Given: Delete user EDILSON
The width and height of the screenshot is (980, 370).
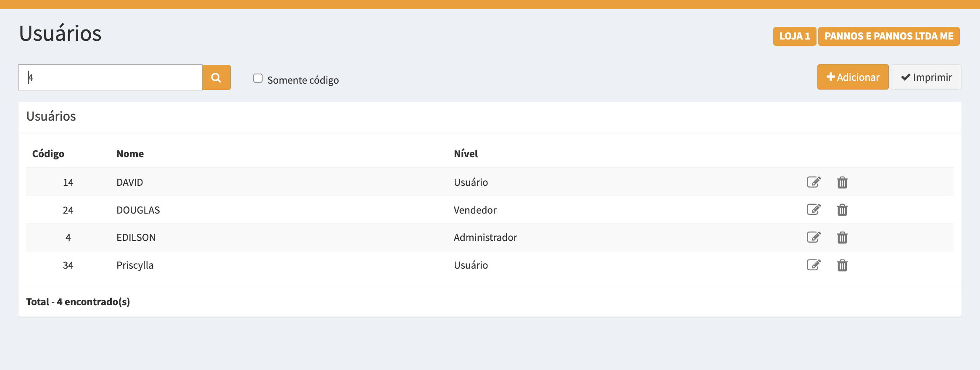Looking at the screenshot, I should click(x=842, y=238).
